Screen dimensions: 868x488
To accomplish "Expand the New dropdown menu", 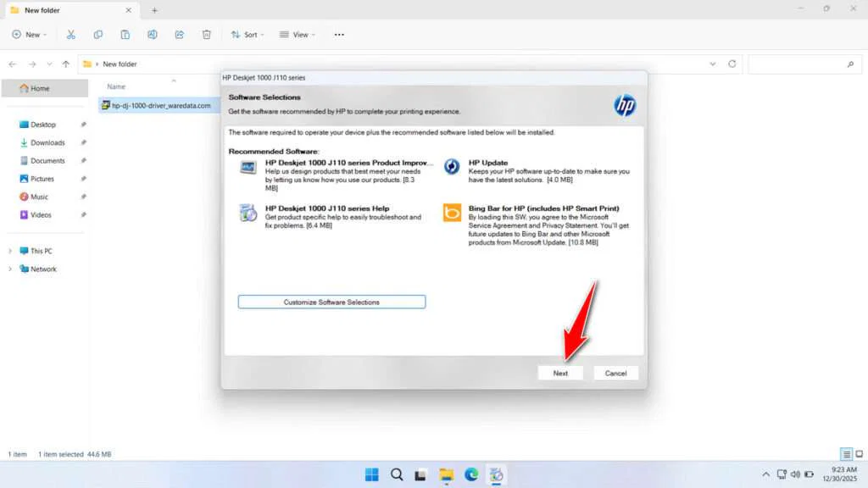I will pos(31,34).
